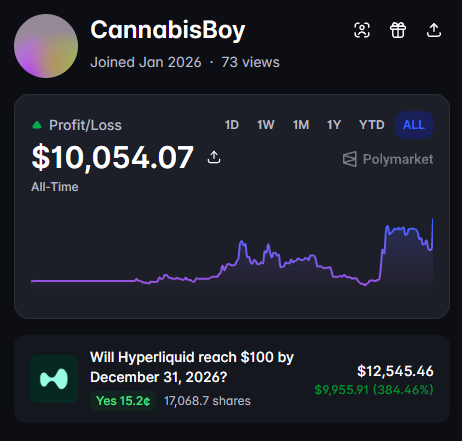
Task: Select the ALL time range
Action: (414, 125)
